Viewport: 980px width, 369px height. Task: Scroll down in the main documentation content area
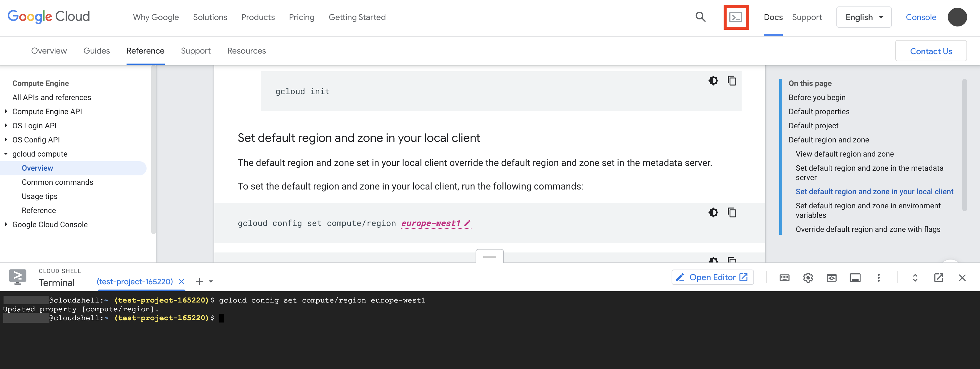[491, 255]
